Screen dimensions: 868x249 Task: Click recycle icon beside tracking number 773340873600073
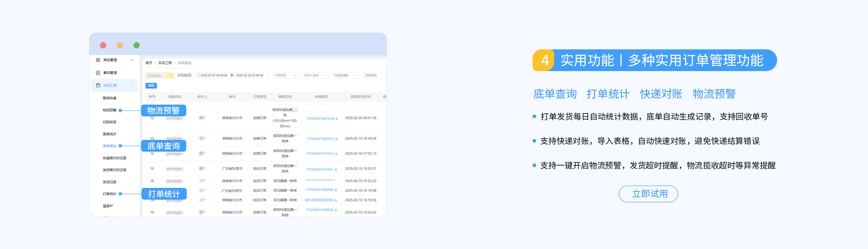click(337, 139)
